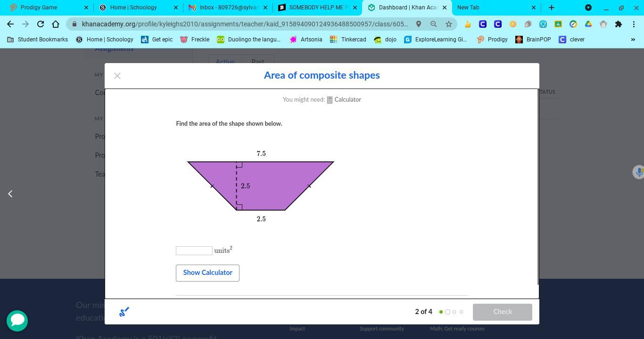Click the address bar URL
The width and height of the screenshot is (644, 339).
245,24
